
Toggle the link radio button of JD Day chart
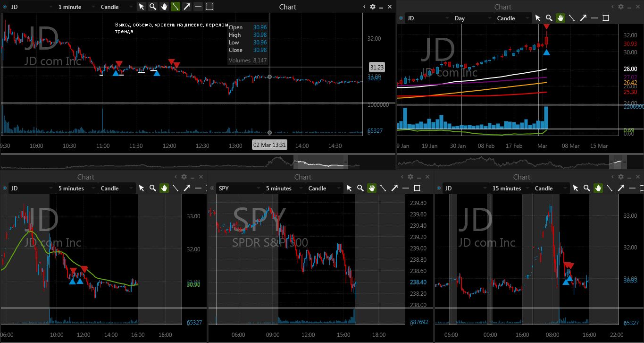401,18
